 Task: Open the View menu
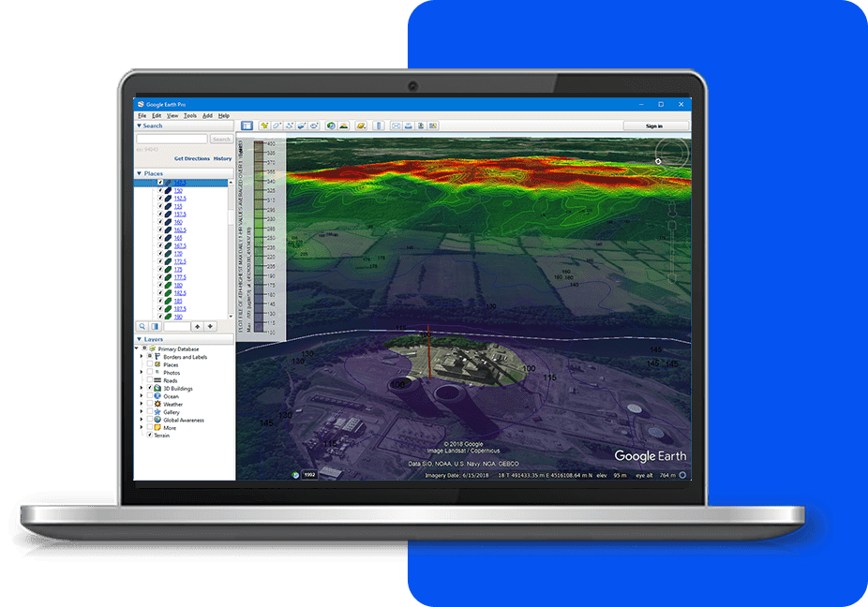pos(172,115)
